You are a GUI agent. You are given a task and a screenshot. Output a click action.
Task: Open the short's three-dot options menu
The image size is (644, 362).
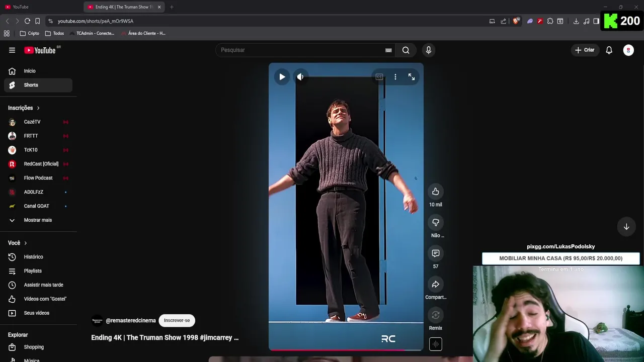tap(395, 77)
